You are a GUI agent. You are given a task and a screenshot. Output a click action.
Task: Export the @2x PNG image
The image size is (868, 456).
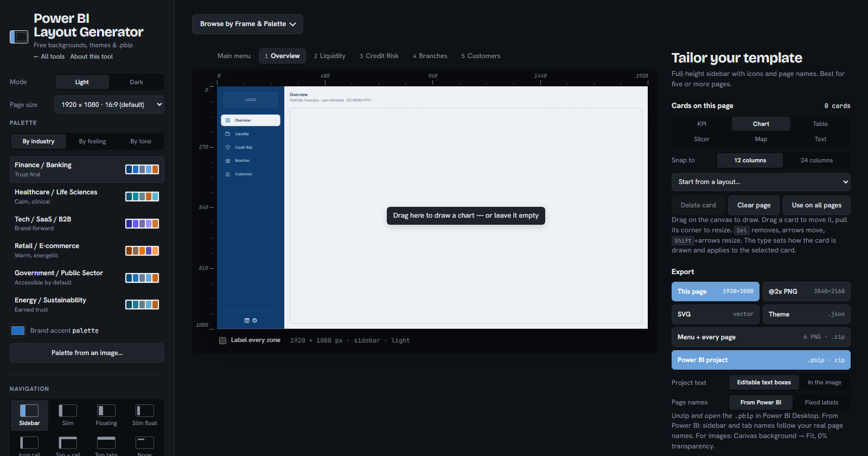click(x=807, y=292)
